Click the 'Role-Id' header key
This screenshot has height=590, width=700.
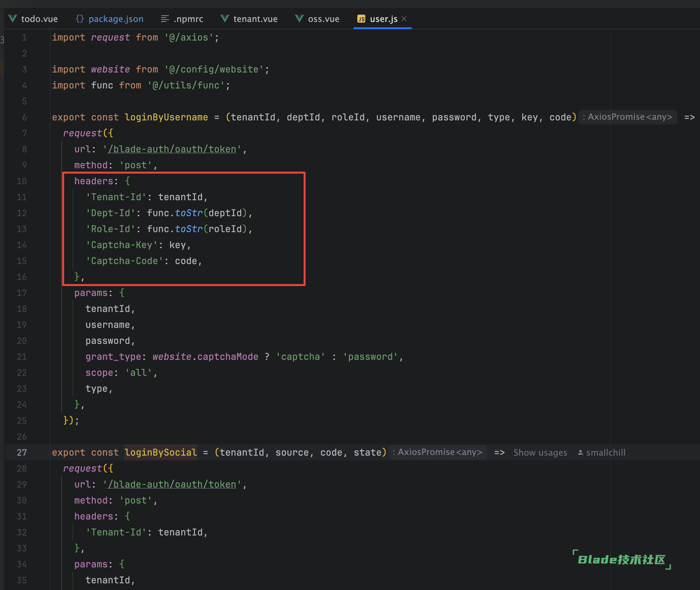[x=111, y=229]
